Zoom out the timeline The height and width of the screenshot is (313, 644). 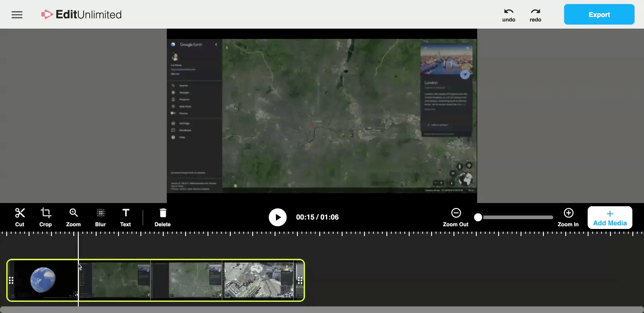(x=456, y=217)
